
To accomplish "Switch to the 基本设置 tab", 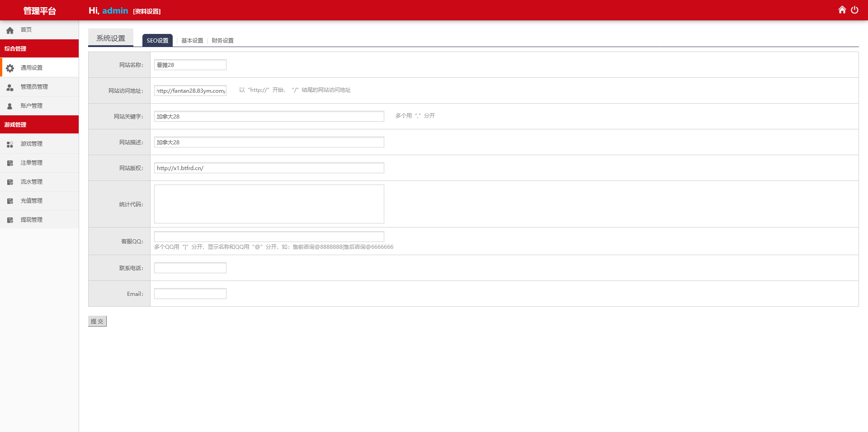I will click(x=192, y=40).
